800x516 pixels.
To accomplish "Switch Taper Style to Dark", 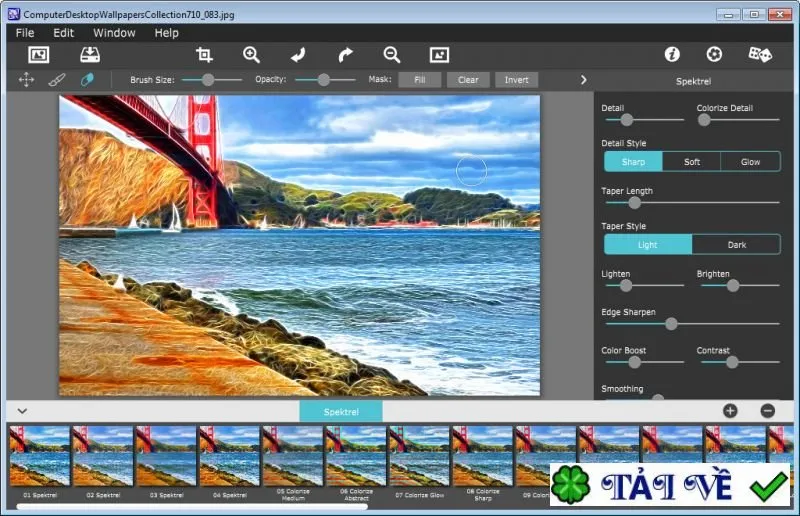I will pyautogui.click(x=736, y=245).
